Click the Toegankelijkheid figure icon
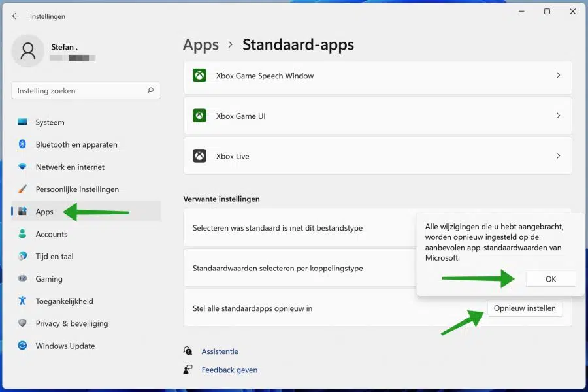Image resolution: width=588 pixels, height=392 pixels. (22, 301)
